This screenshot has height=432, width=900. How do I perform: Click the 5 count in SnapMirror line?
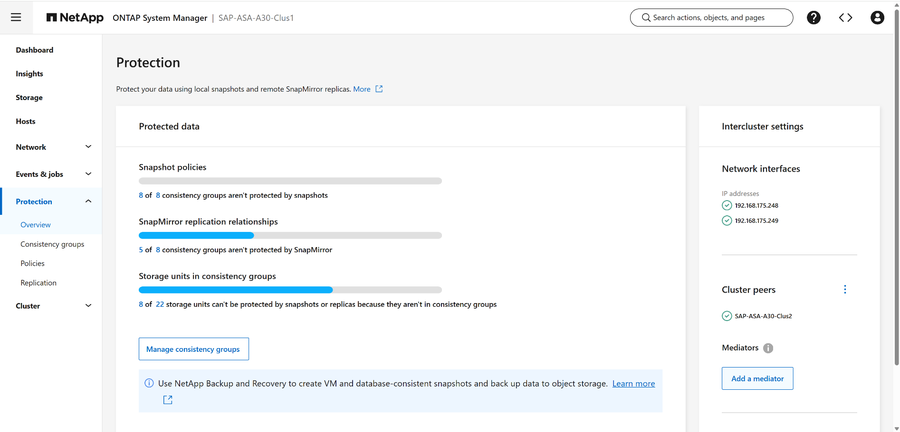[141, 250]
